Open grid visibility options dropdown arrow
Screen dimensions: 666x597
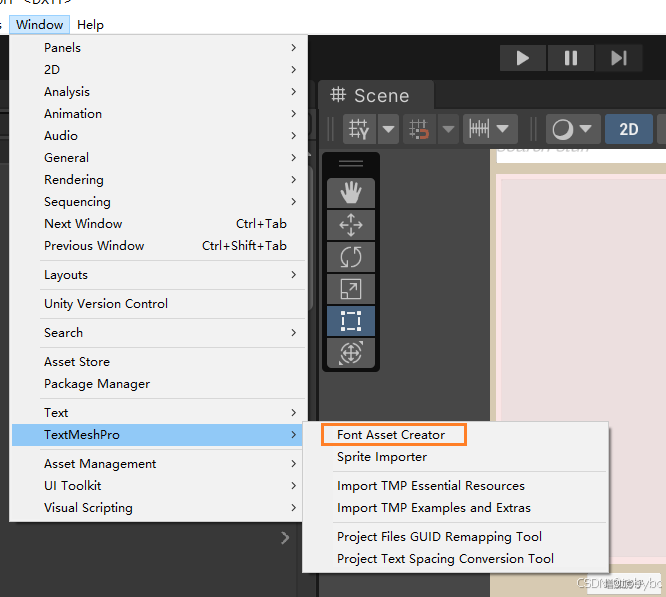click(388, 129)
